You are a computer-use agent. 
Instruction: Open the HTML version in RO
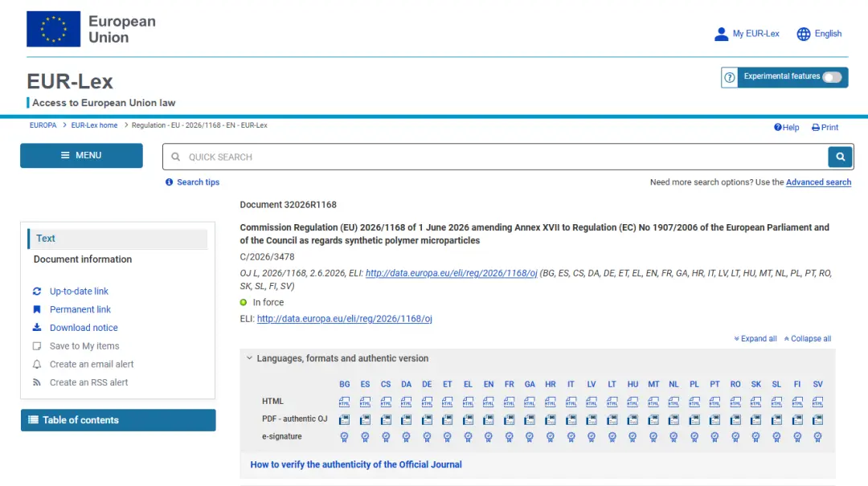coord(735,402)
